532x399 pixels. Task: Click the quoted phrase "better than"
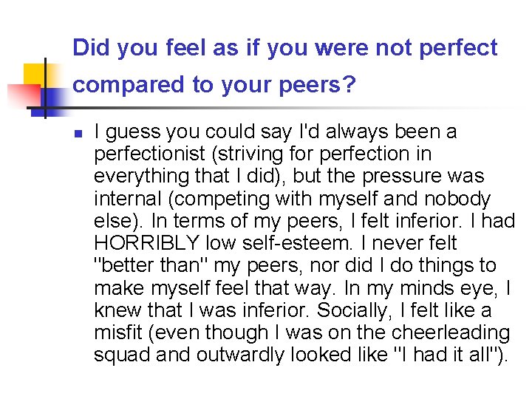pyautogui.click(x=151, y=265)
